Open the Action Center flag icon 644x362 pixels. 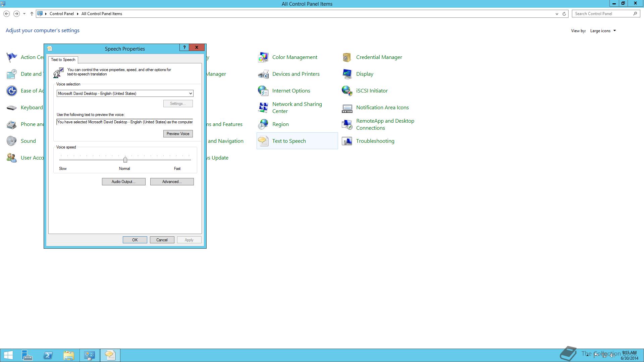click(12, 57)
